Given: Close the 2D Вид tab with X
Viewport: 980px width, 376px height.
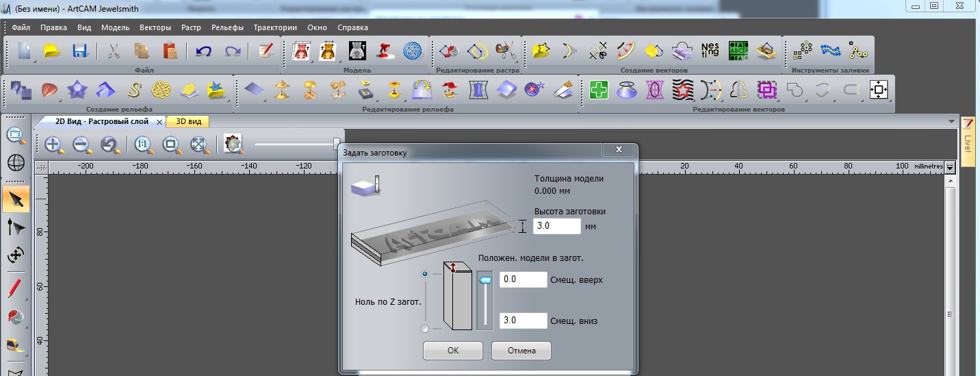Looking at the screenshot, I should (159, 122).
